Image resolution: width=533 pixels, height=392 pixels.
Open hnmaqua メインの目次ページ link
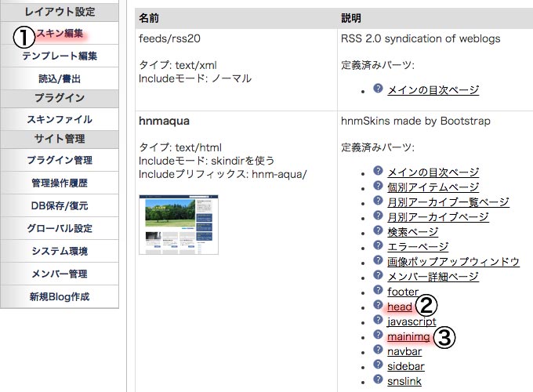tap(433, 172)
